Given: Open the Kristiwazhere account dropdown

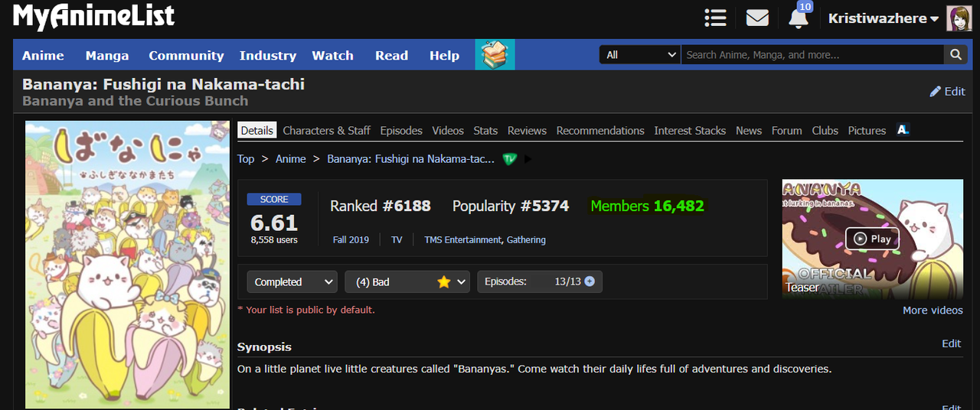Looking at the screenshot, I should pyautogui.click(x=884, y=18).
